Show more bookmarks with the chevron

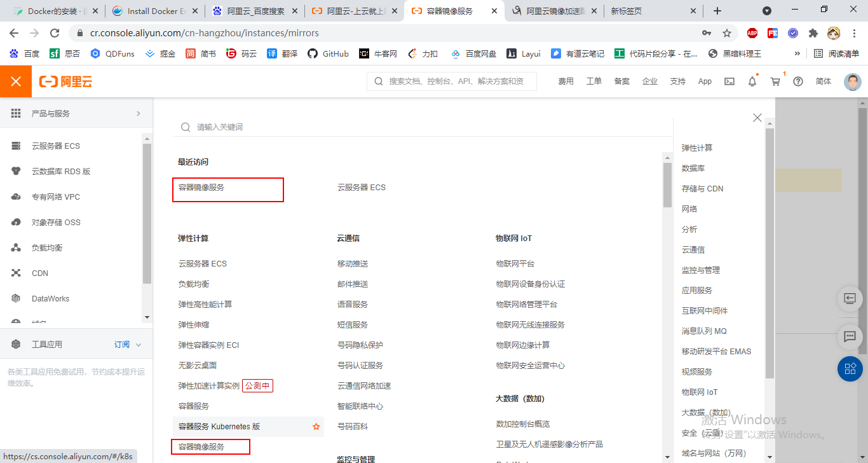pos(797,54)
